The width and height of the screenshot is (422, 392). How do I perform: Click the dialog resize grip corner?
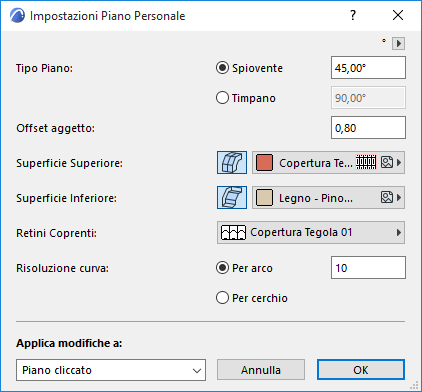[414, 385]
